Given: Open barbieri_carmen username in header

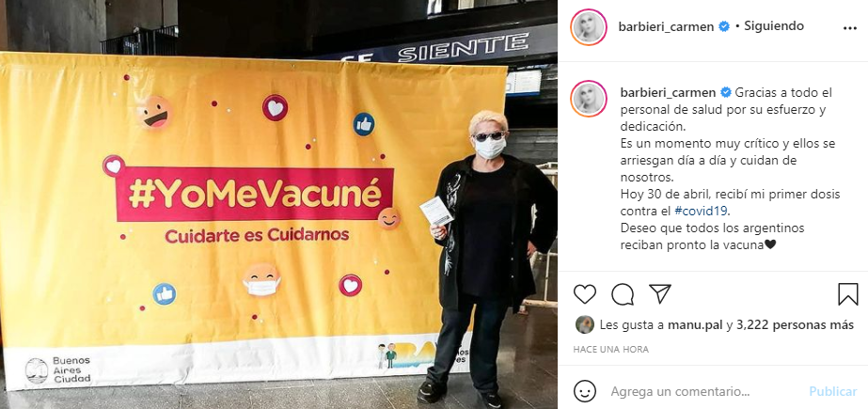Looking at the screenshot, I should pos(667,26).
